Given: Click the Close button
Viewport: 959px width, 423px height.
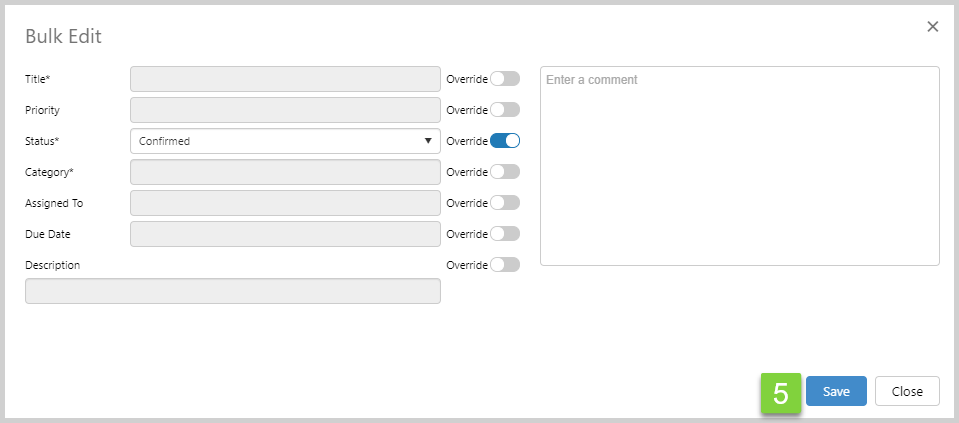Looking at the screenshot, I should (907, 392).
